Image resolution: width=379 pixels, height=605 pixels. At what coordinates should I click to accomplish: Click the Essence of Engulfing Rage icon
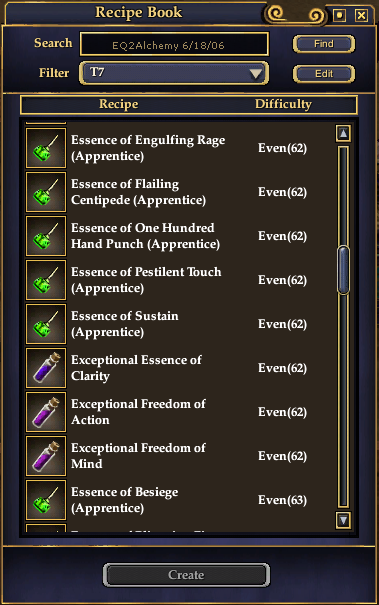tap(46, 148)
